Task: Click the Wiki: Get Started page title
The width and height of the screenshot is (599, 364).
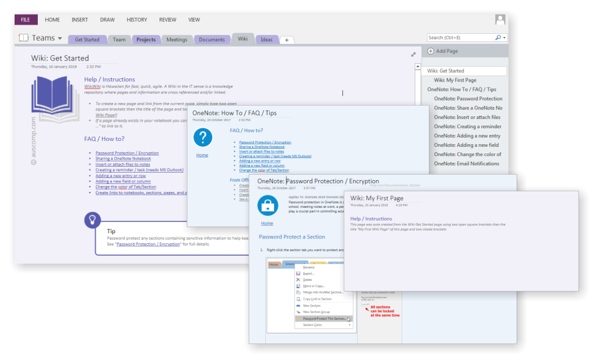Action: coord(60,58)
